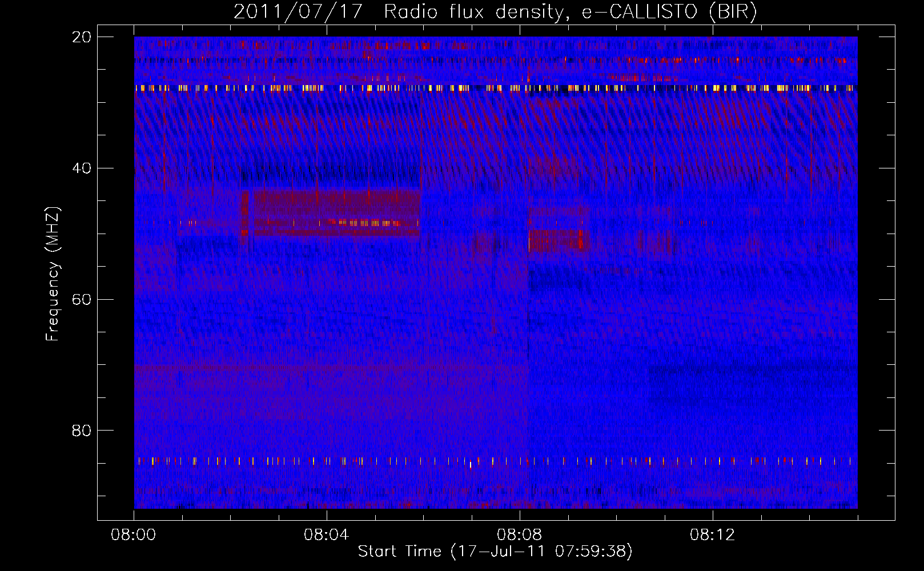Viewport: 924px width, 571px height.
Task: Click the '80' frequency tick label
Action: tap(82, 431)
